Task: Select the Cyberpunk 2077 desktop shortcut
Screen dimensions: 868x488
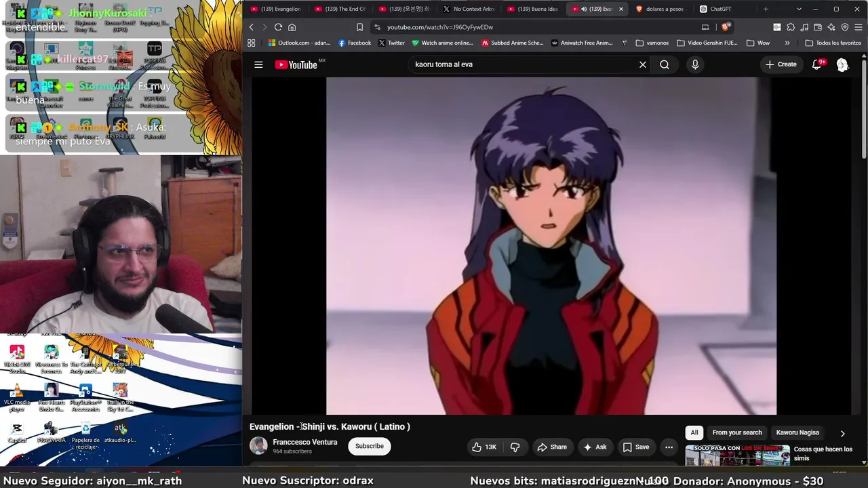Action: (x=120, y=359)
